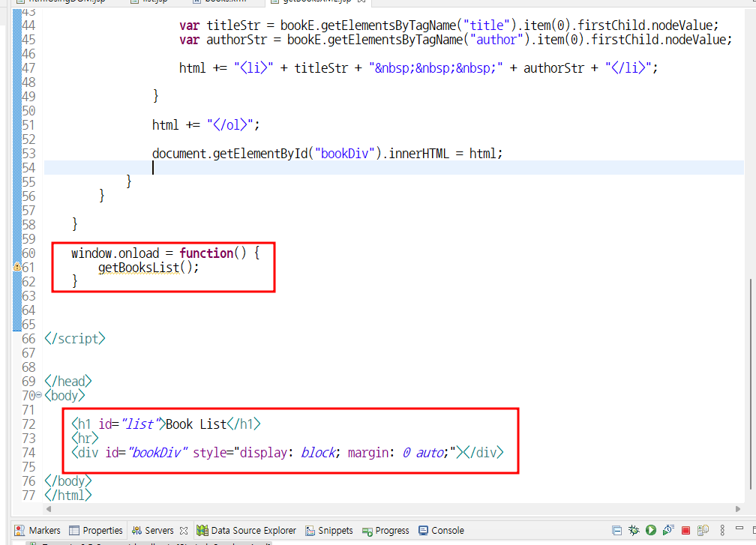Open the Servers view menu

(722, 531)
